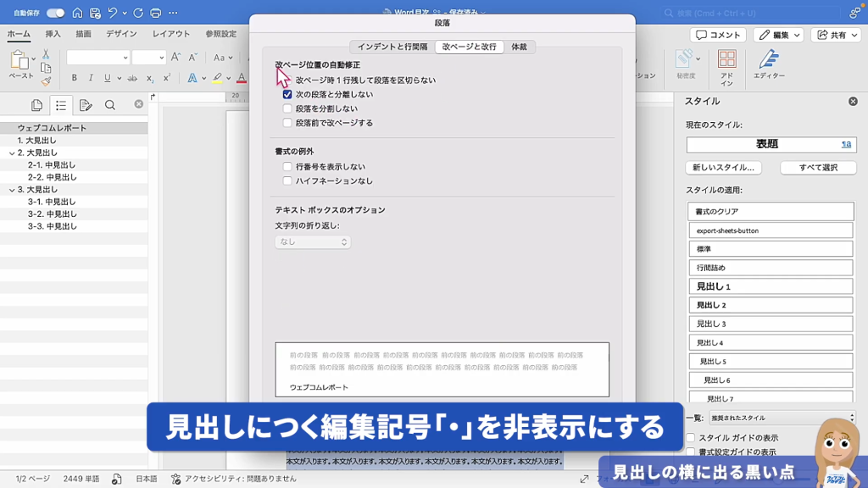Open the Add-ins icon in ribbon

726,64
